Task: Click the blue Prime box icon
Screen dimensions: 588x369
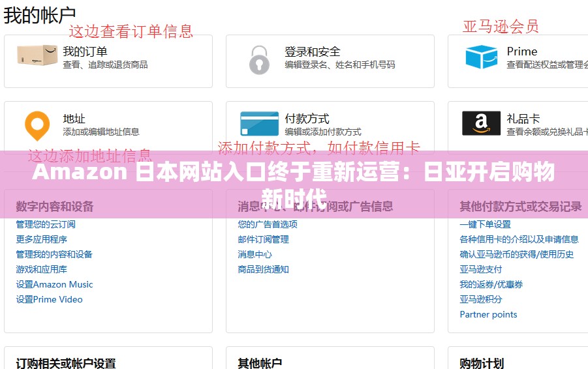Action: point(482,57)
